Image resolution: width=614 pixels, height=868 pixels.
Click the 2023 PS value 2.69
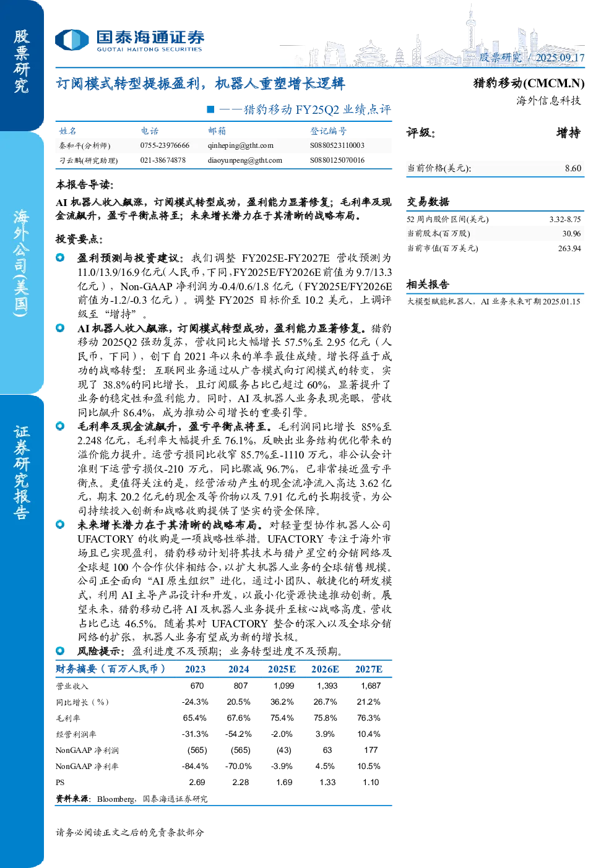click(x=197, y=783)
